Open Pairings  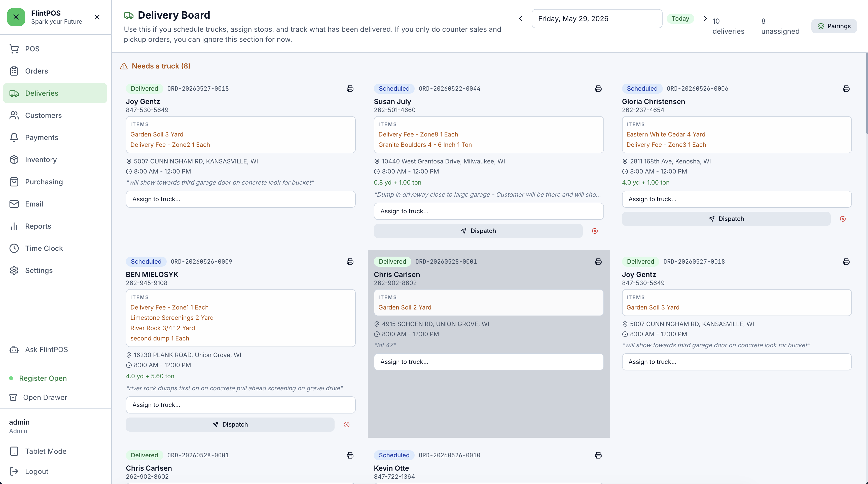tap(834, 26)
